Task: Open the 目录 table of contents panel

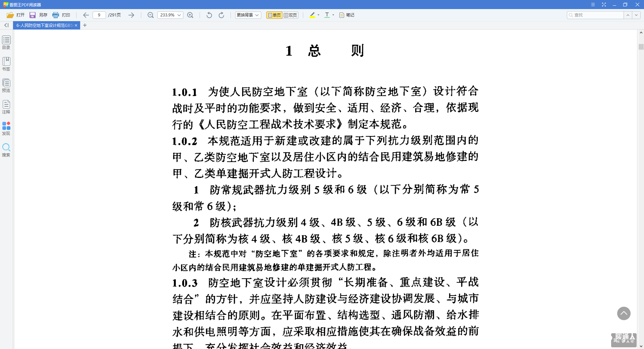Action: click(x=6, y=42)
